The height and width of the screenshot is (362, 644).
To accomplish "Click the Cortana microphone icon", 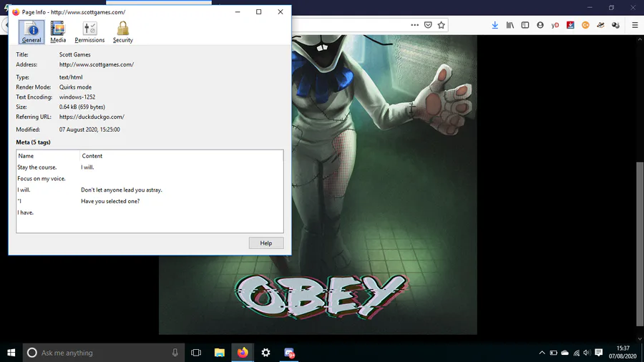I will tap(175, 353).
